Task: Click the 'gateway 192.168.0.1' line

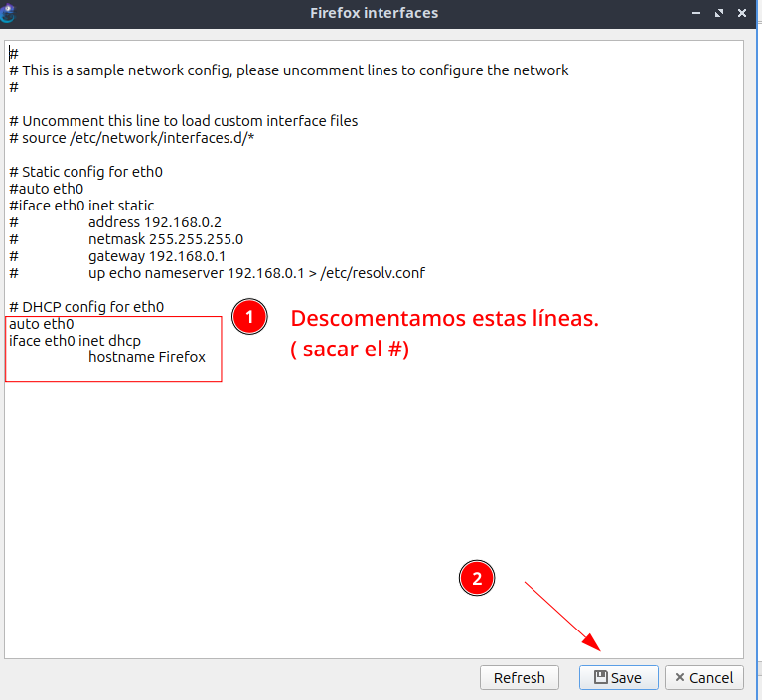Action: pos(156,256)
